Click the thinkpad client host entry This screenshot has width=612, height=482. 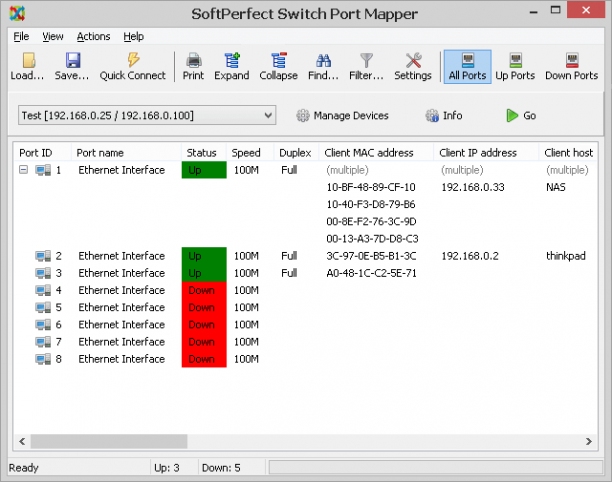coord(566,256)
